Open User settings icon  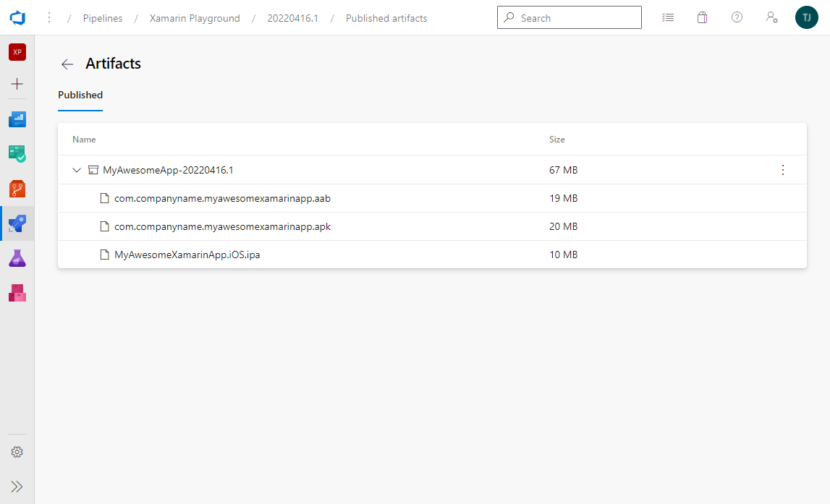tap(771, 17)
